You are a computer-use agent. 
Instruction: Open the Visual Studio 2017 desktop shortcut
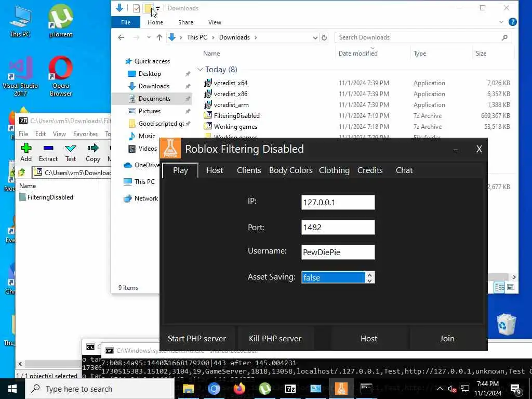pyautogui.click(x=20, y=76)
